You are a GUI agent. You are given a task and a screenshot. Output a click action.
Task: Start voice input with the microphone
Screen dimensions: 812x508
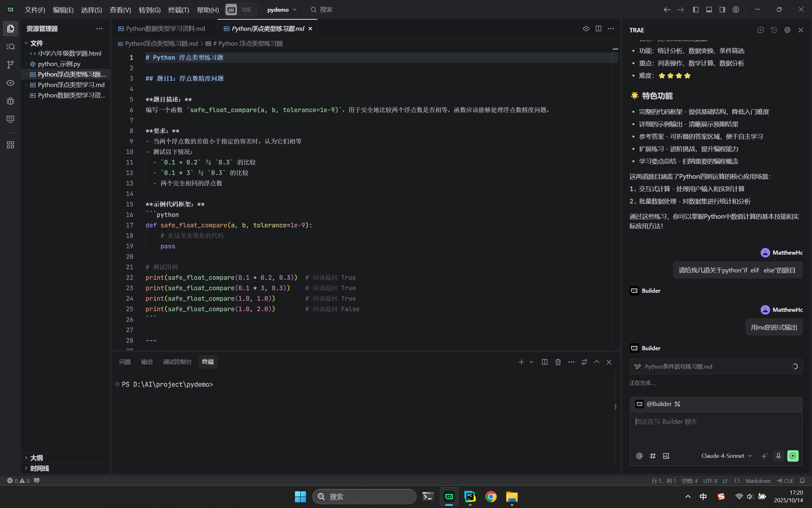[x=778, y=456]
